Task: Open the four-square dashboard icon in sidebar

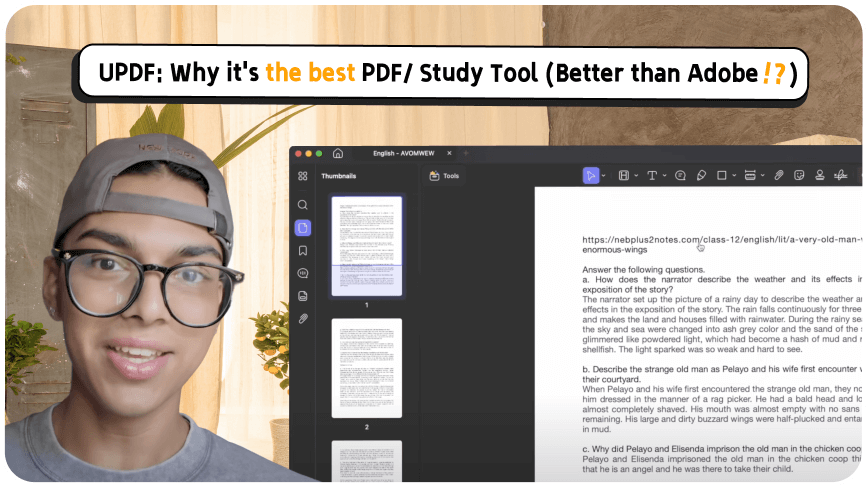Action: point(302,176)
